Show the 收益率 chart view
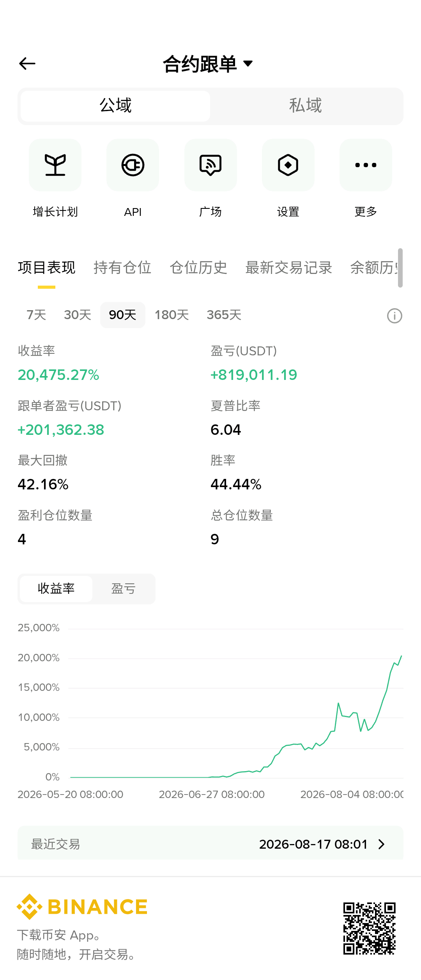 point(56,589)
